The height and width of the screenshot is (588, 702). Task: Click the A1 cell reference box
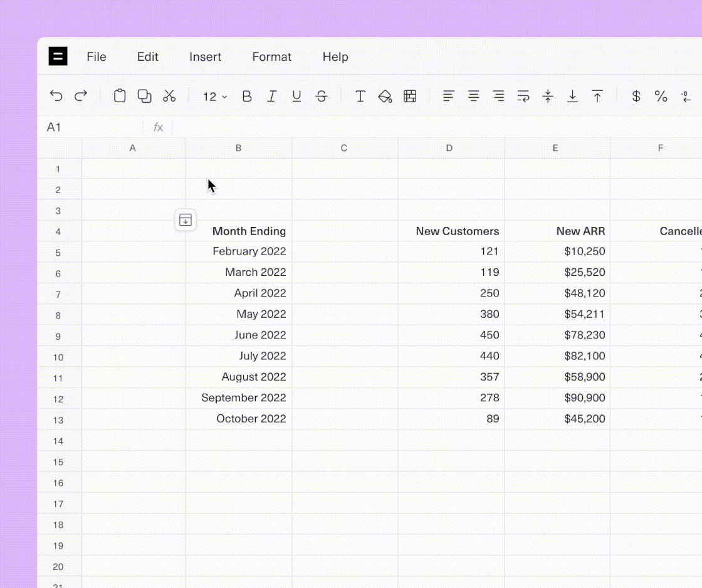tap(92, 127)
